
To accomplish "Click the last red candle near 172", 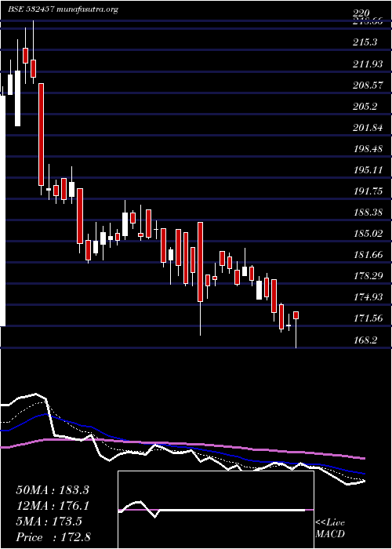I will pyautogui.click(x=296, y=315).
